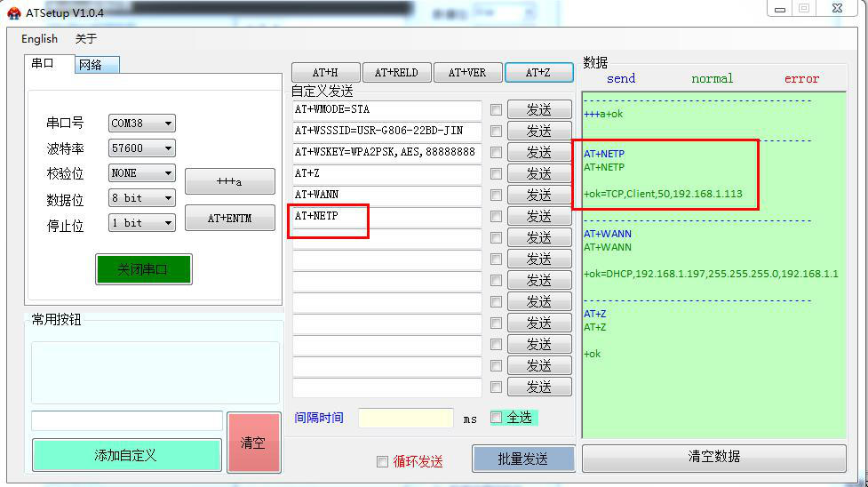Open the 关于 menu
868x487 pixels.
coord(86,39)
